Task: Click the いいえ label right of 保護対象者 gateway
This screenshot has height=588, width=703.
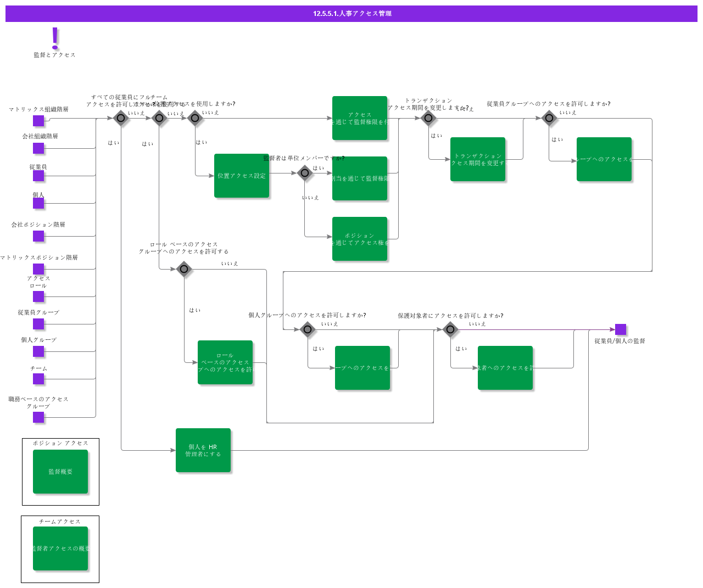Action: click(x=477, y=324)
